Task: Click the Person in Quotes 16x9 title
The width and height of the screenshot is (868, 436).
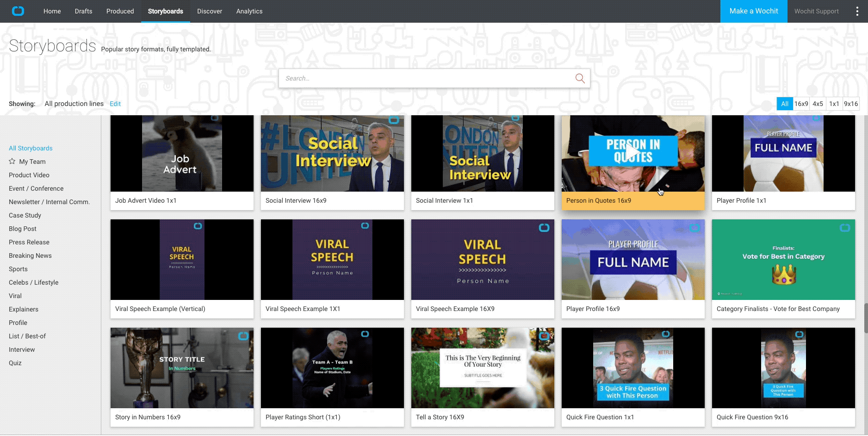Action: 599,200
